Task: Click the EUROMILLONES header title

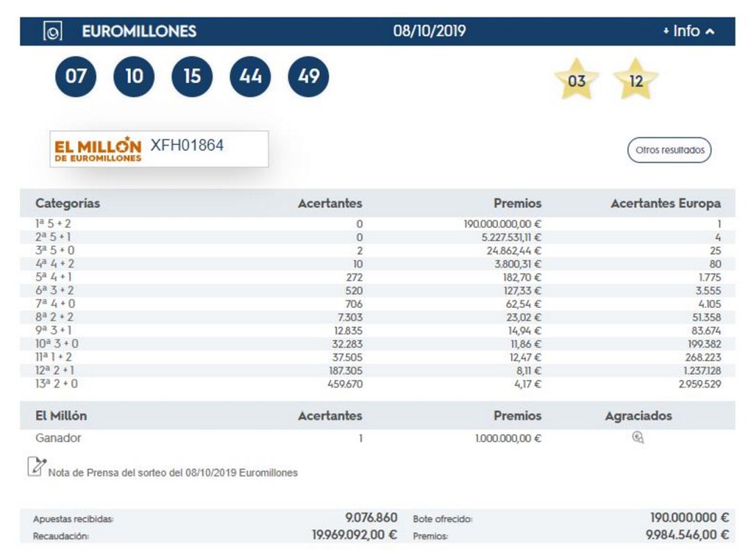Action: pyautogui.click(x=139, y=31)
